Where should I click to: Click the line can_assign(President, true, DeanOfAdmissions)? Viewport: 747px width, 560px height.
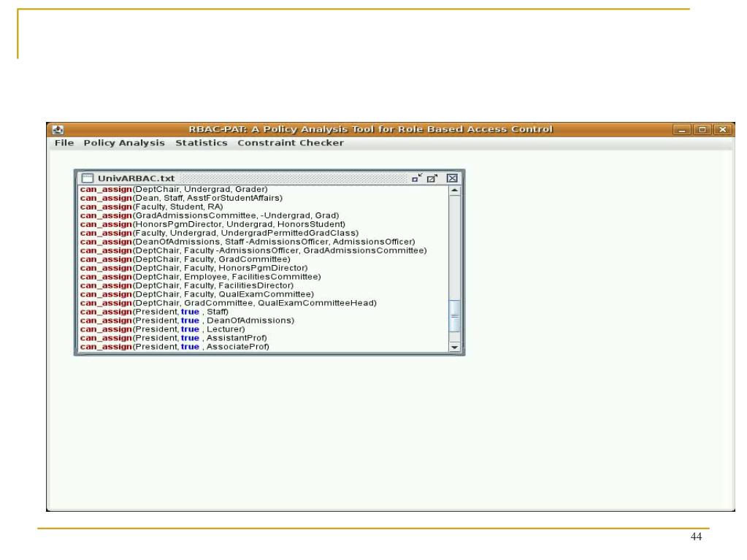(x=187, y=321)
